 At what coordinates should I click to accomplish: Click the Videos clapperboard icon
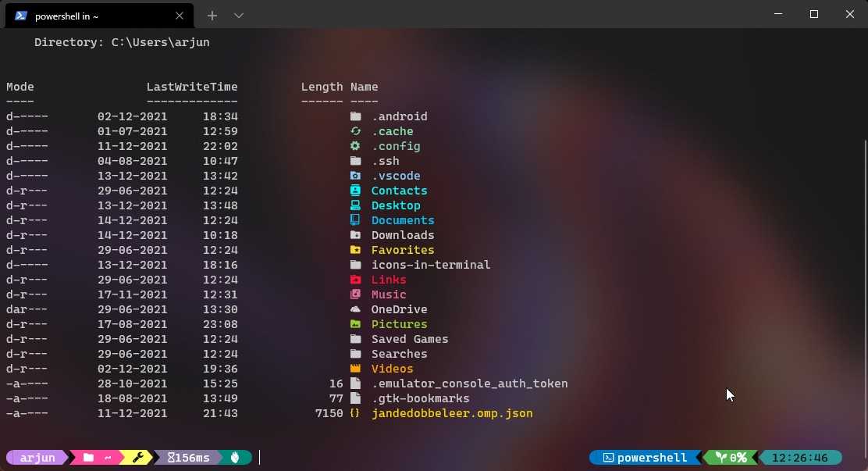[x=355, y=369]
